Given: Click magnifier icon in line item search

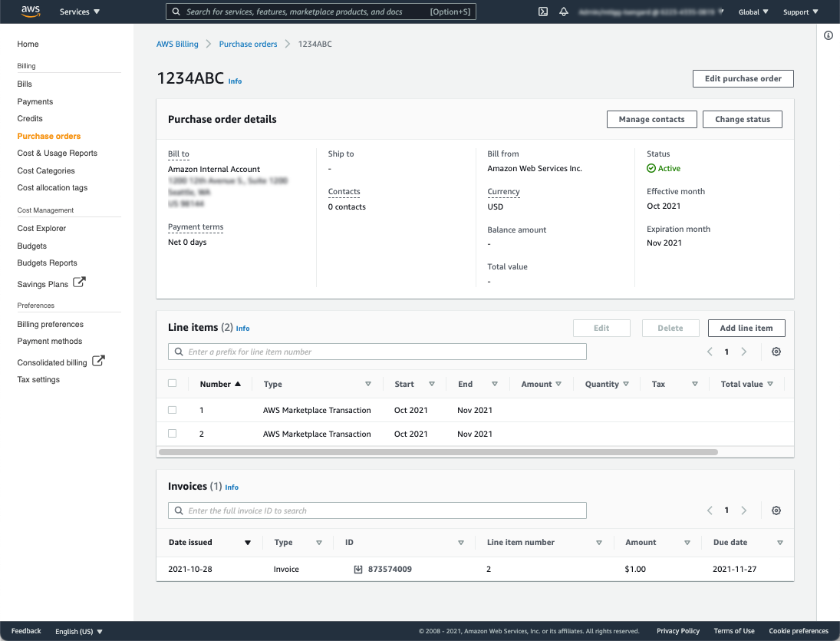Looking at the screenshot, I should (179, 352).
